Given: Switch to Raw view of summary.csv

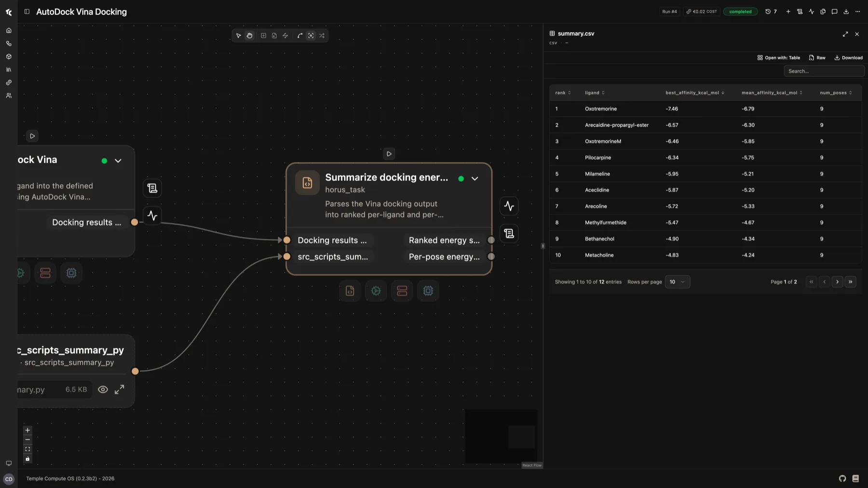Looking at the screenshot, I should 817,58.
